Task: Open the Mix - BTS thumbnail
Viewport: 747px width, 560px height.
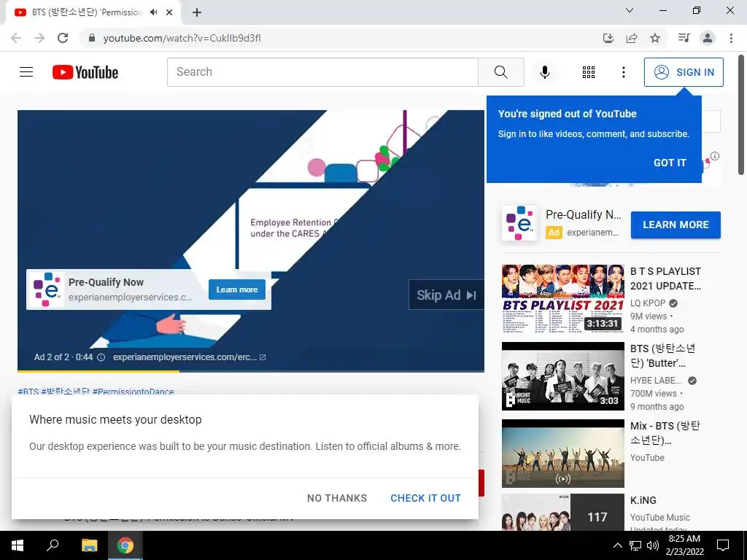Action: (x=562, y=454)
